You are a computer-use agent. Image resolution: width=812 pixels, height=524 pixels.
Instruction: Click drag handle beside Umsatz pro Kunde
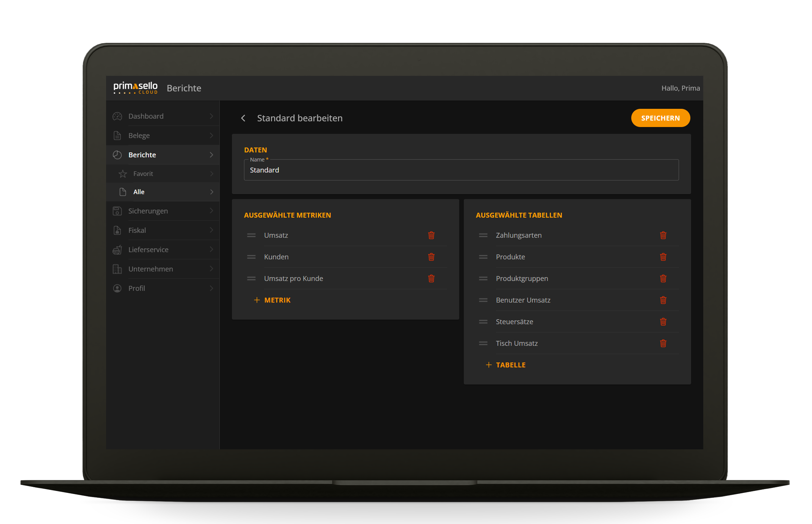pos(251,278)
